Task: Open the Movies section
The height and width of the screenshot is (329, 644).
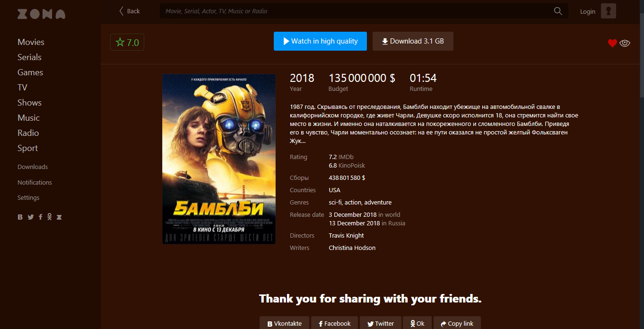Action: (31, 42)
